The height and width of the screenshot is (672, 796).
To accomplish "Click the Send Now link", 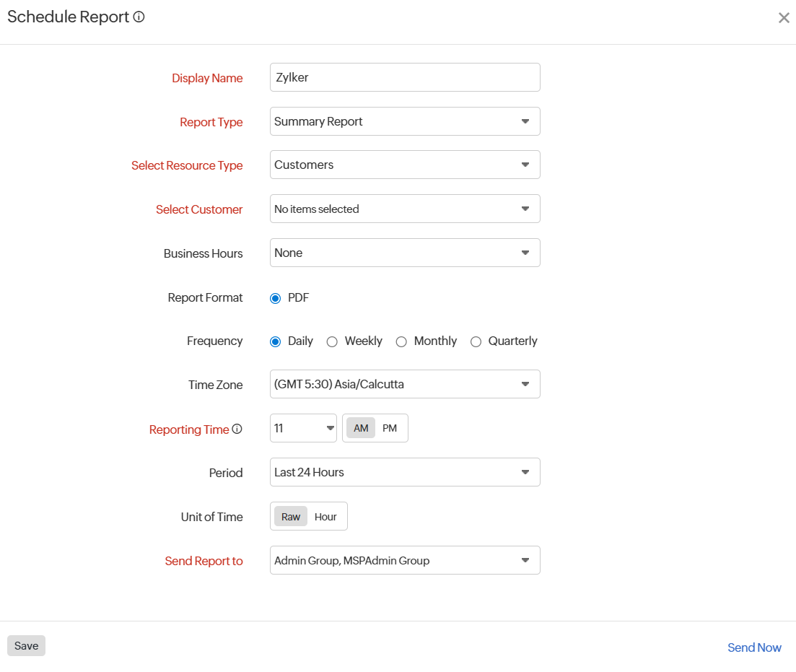I will (x=754, y=647).
